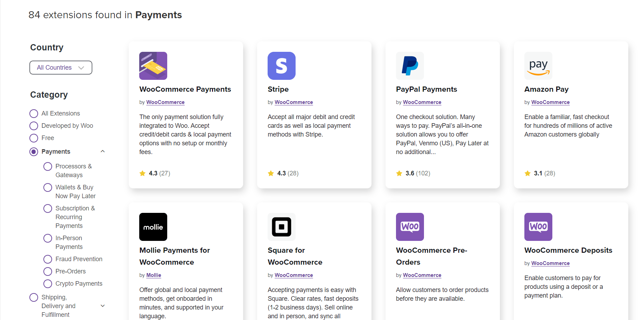Open the Mollie author link
Viewport: 644px width, 320px height.
click(x=154, y=275)
